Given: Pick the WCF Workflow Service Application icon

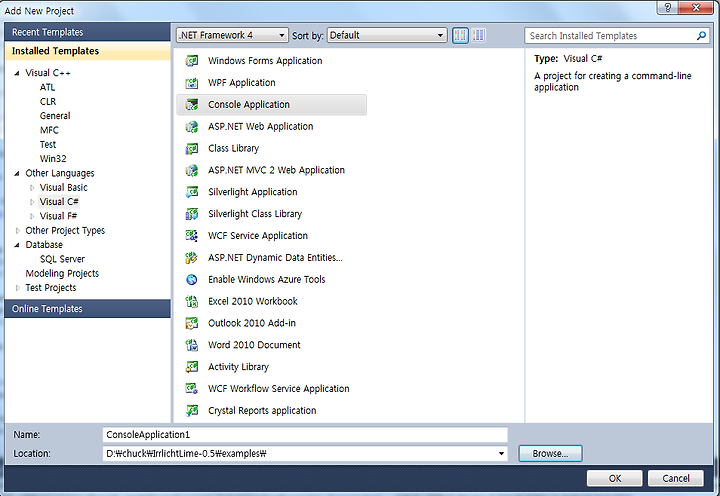Looking at the screenshot, I should click(191, 389).
